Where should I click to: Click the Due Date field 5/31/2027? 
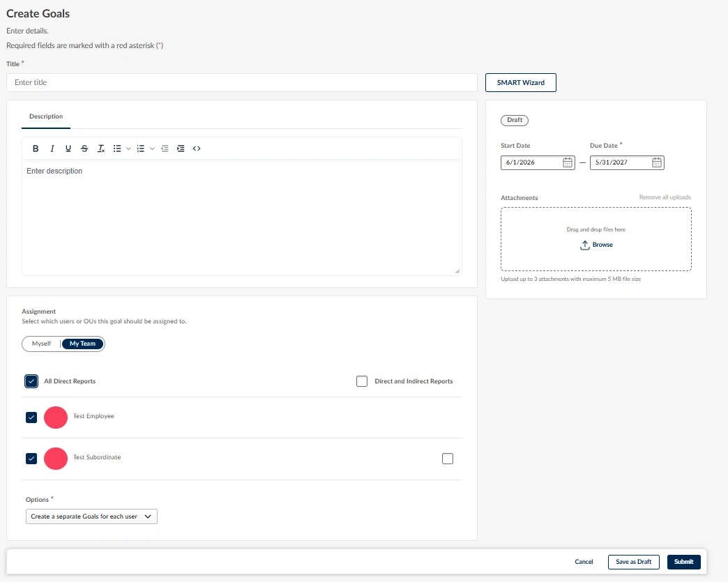(627, 162)
